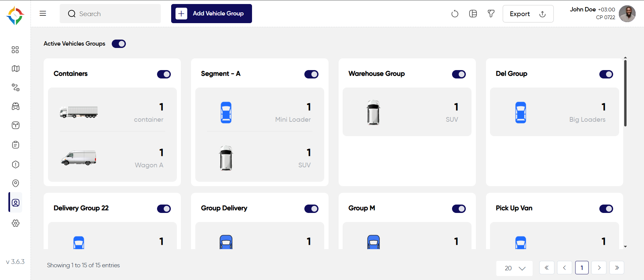This screenshot has height=280, width=644.
Task: Open the hamburger menu icon
Action: (x=43, y=13)
